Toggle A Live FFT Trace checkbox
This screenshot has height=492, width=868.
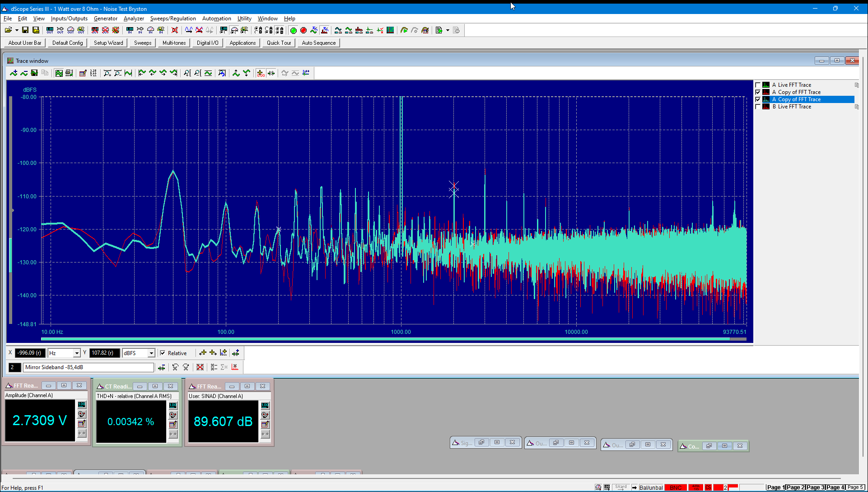pos(758,85)
